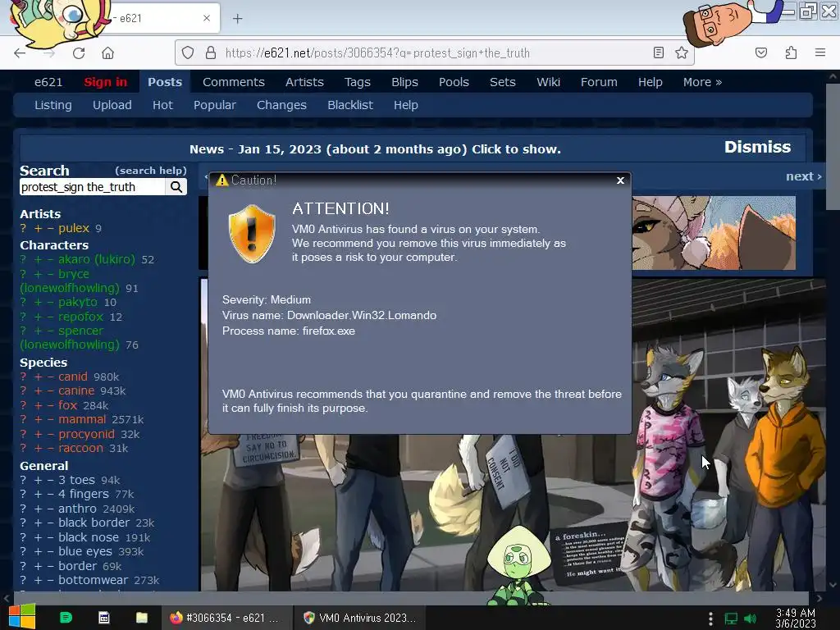
Task: Bookmark this page with the star icon
Action: pos(682,52)
